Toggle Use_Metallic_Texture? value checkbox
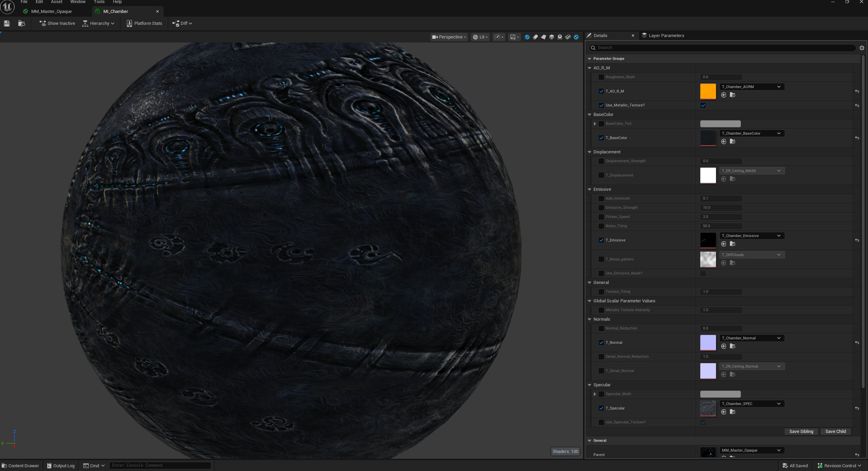The height and width of the screenshot is (471, 868). [703, 105]
